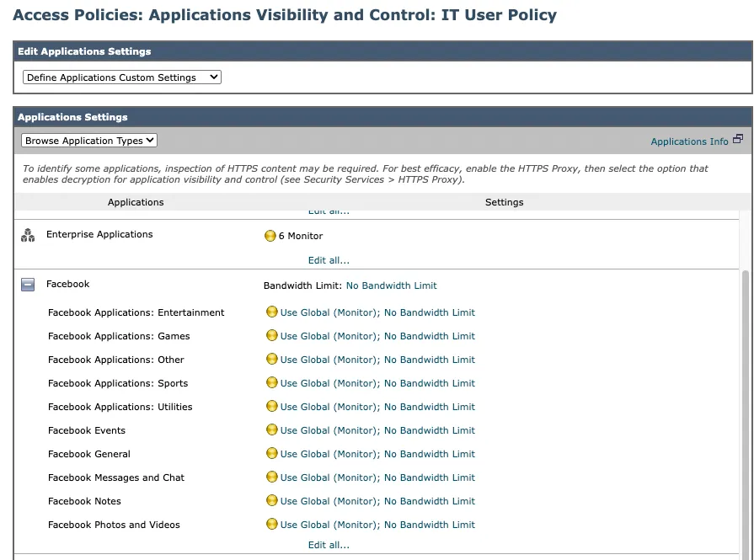Click Monitor icon for Facebook Events
The height and width of the screenshot is (560, 754).
pos(271,430)
